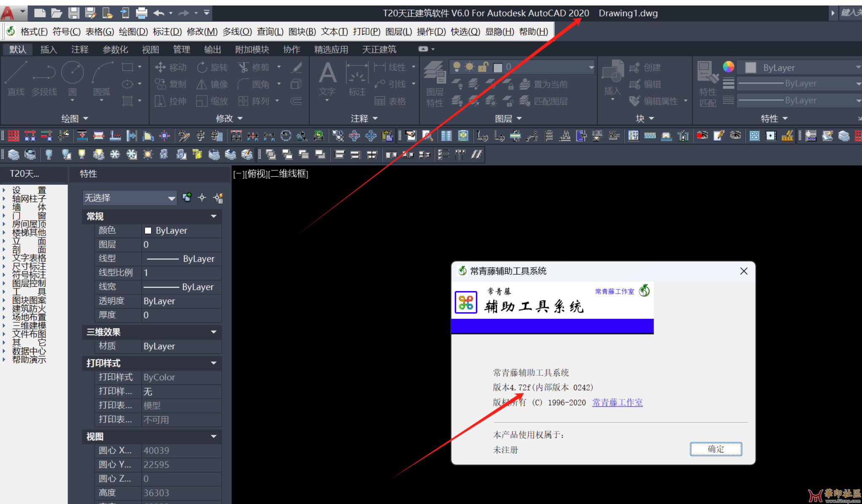Image resolution: width=862 pixels, height=504 pixels.
Task: Open the 标注(D) menu
Action: click(167, 32)
